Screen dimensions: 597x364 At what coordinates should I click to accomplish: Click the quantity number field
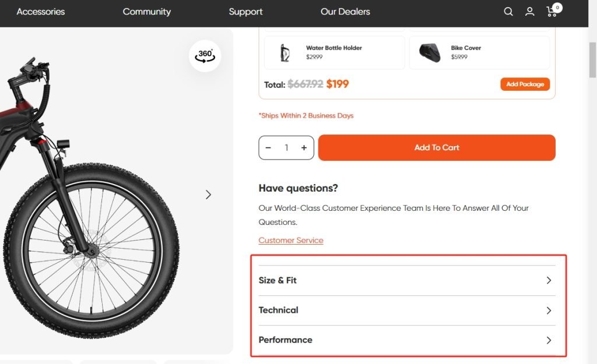[286, 148]
